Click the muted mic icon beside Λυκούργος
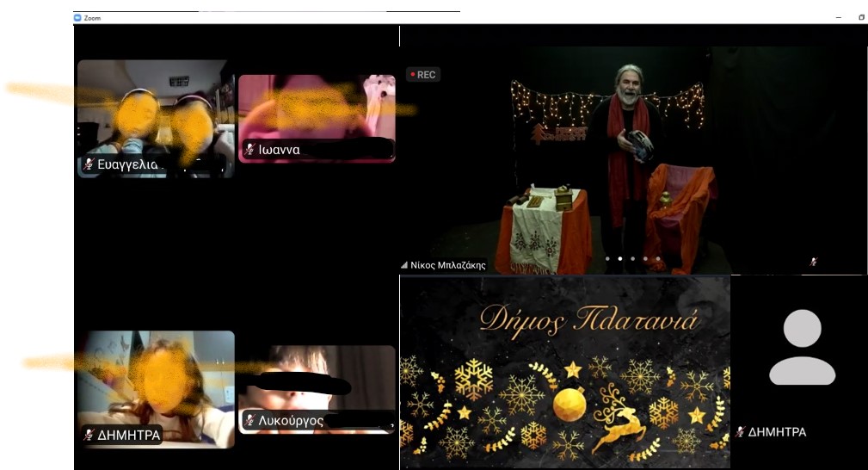 [x=249, y=420]
